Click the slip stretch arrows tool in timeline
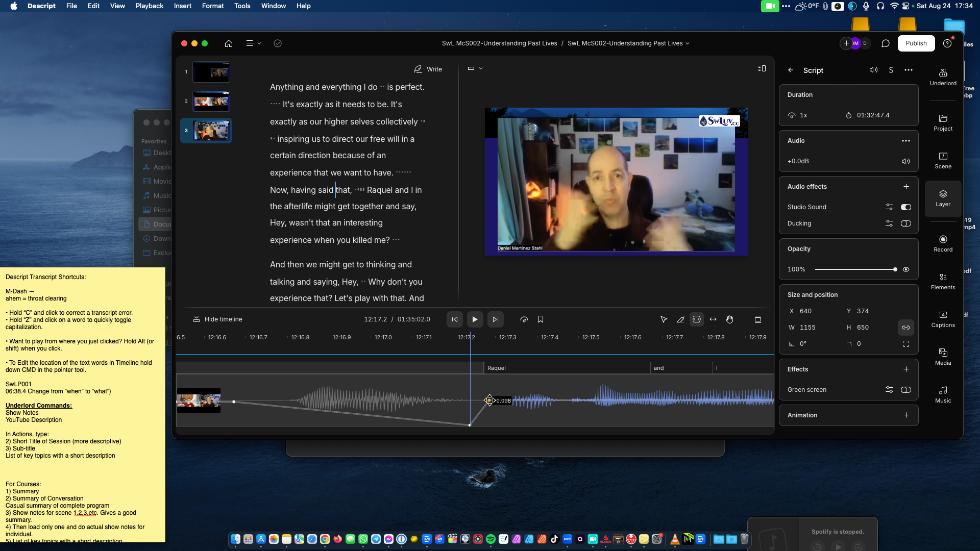This screenshot has width=980, height=551. (713, 319)
